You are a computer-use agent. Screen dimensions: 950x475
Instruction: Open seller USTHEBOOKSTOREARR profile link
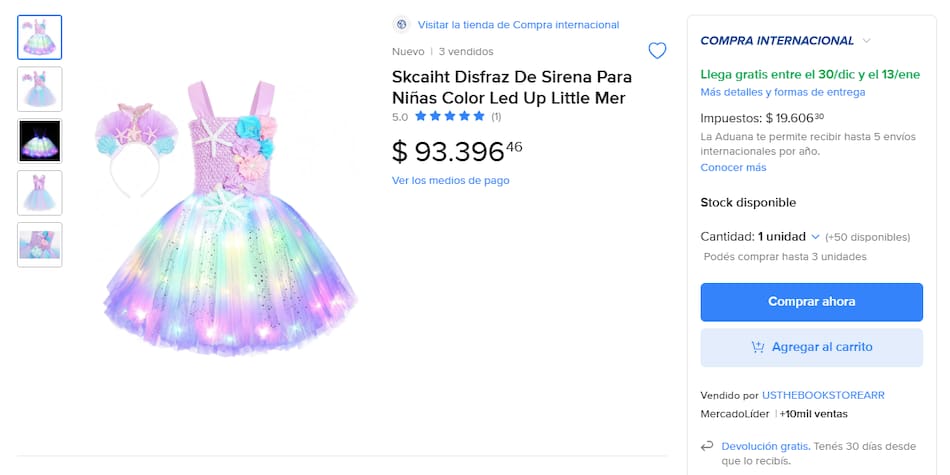point(823,395)
